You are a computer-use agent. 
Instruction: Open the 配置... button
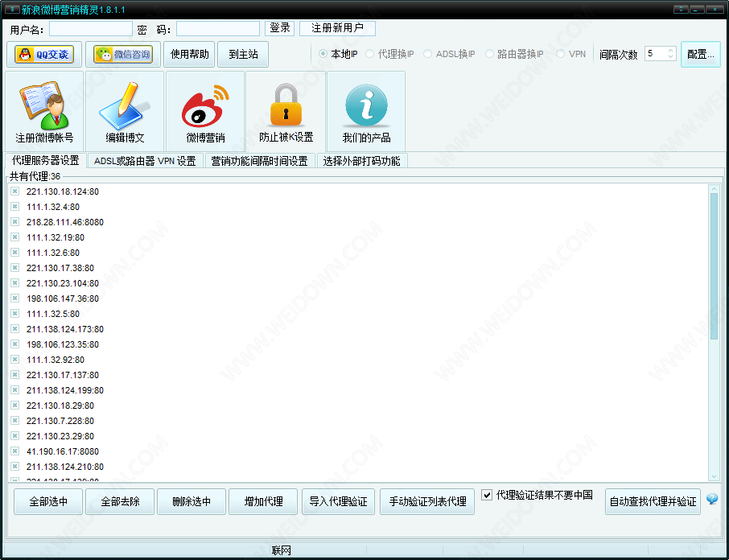click(x=701, y=55)
